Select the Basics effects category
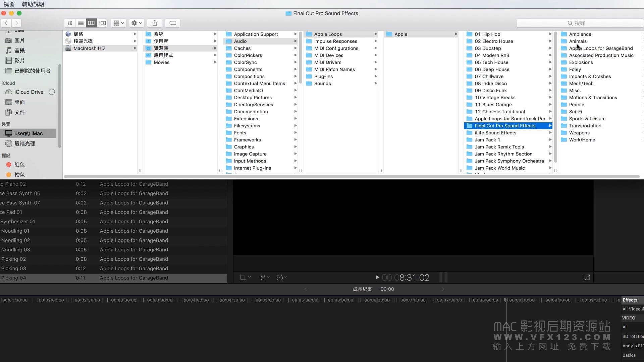 tap(629, 355)
